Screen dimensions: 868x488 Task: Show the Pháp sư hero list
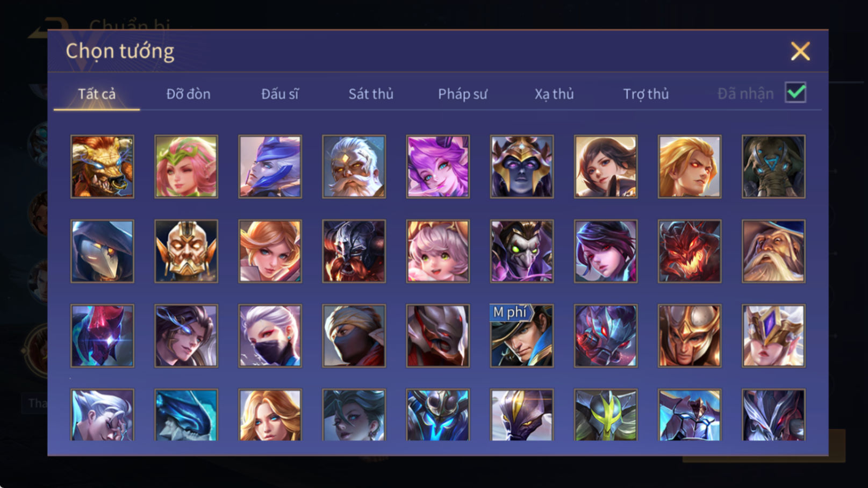coord(463,94)
